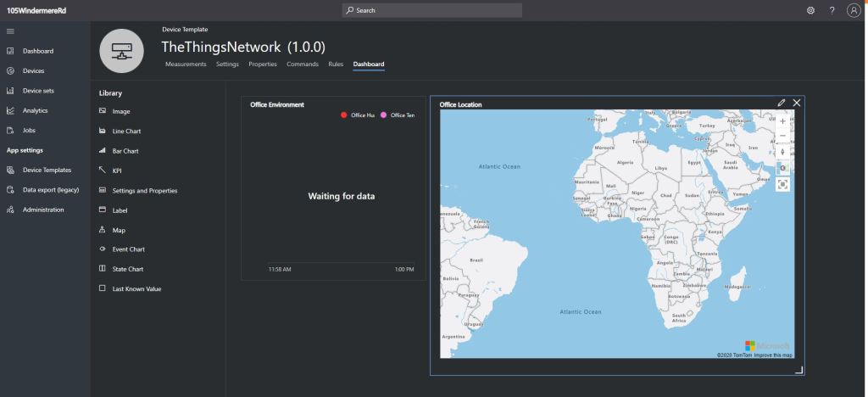Image resolution: width=868 pixels, height=397 pixels.
Task: Add a KPI tile from Library
Action: pos(117,171)
